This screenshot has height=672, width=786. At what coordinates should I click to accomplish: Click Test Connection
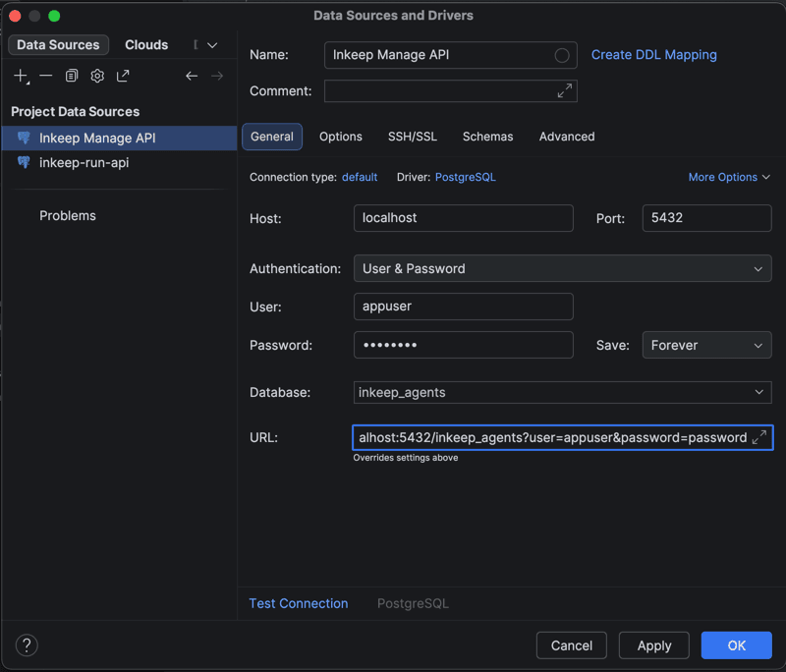point(299,603)
